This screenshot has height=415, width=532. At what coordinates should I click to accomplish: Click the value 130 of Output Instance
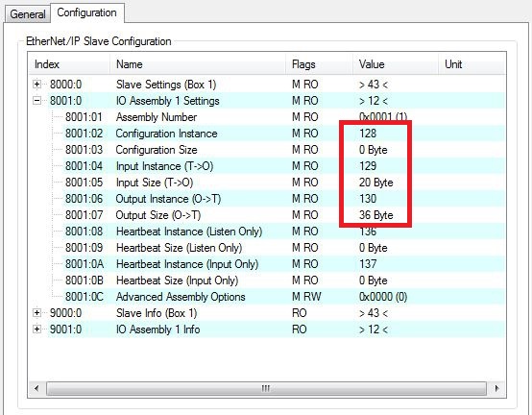[x=368, y=199]
